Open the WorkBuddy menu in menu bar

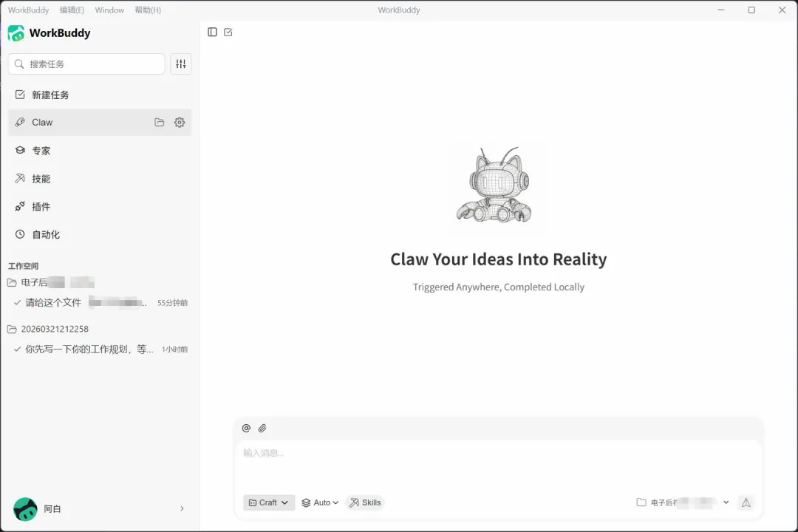pos(29,10)
